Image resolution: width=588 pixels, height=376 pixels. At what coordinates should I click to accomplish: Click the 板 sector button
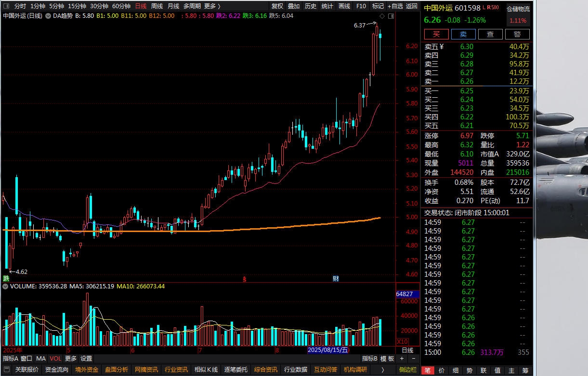[x=391, y=359]
